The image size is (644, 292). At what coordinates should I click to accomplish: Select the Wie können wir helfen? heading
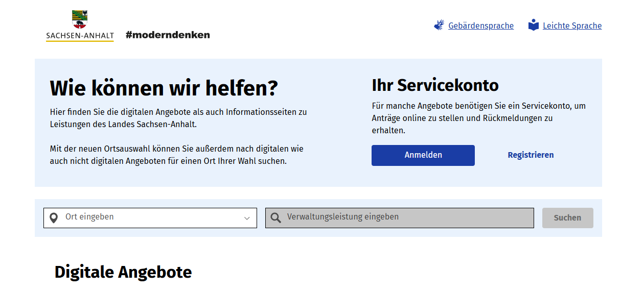164,88
